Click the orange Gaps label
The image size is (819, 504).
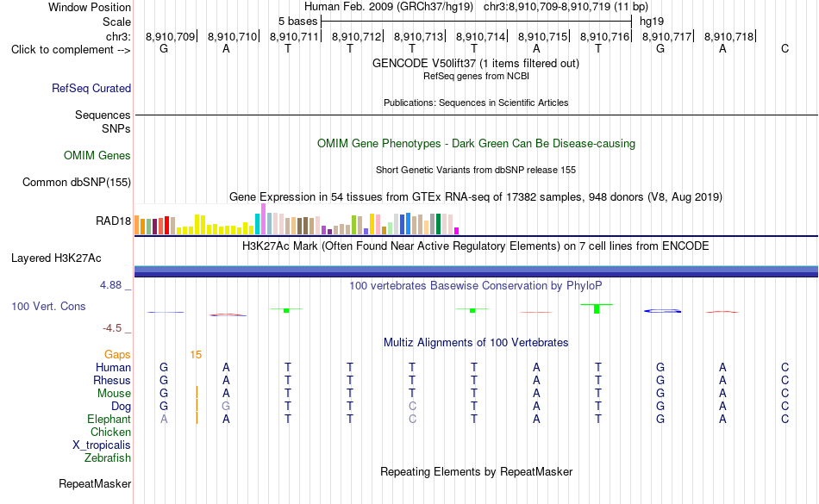(117, 354)
